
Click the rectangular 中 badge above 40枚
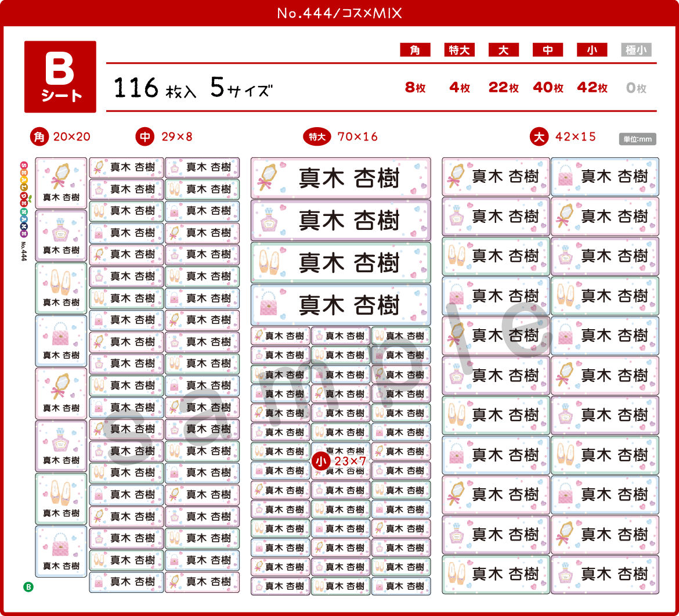tap(547, 51)
